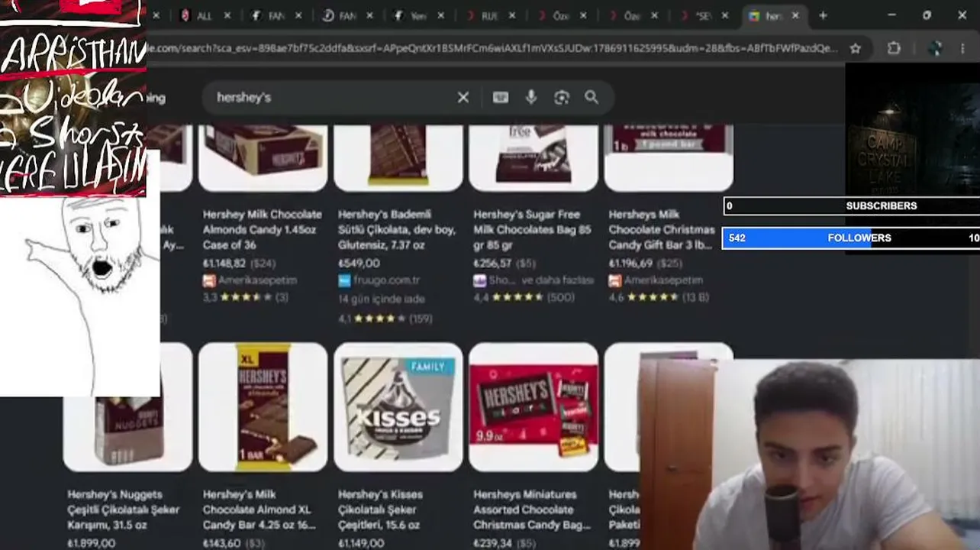Click the price ₺1.149,00

(361, 543)
